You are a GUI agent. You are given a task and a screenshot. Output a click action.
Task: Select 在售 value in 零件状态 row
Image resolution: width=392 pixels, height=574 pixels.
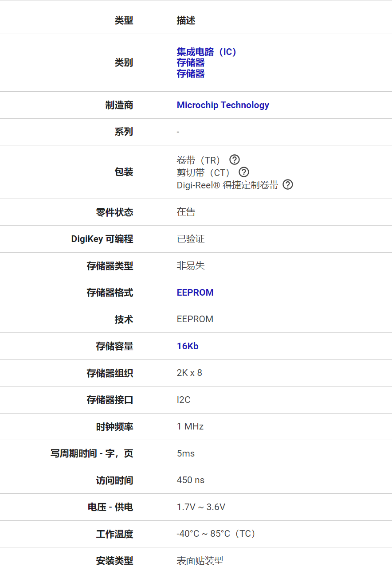click(x=186, y=212)
